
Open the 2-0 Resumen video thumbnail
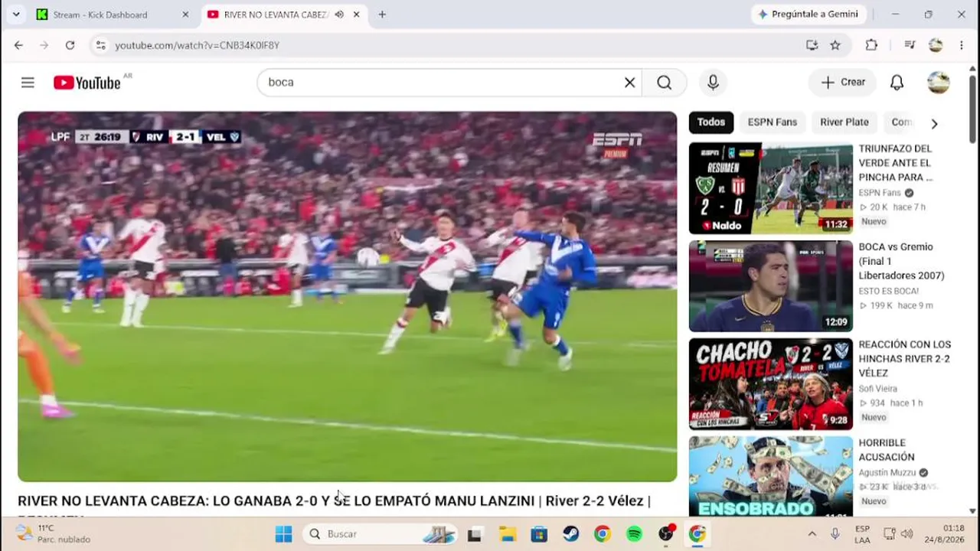pos(770,188)
